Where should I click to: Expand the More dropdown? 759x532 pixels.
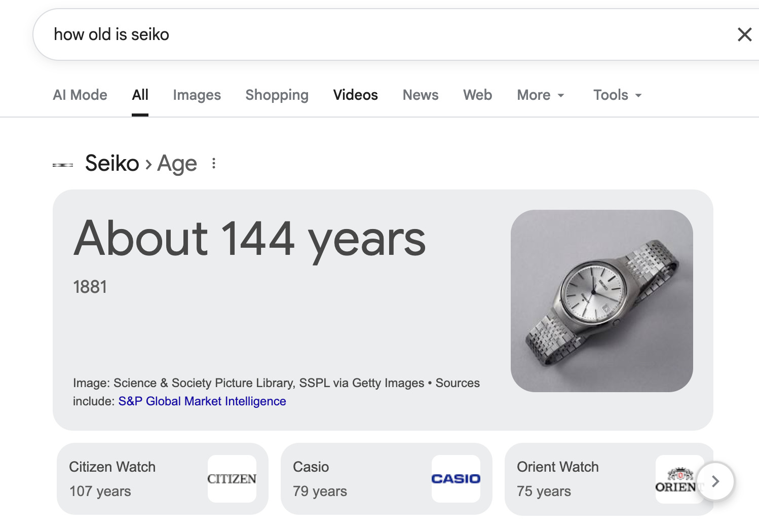540,95
